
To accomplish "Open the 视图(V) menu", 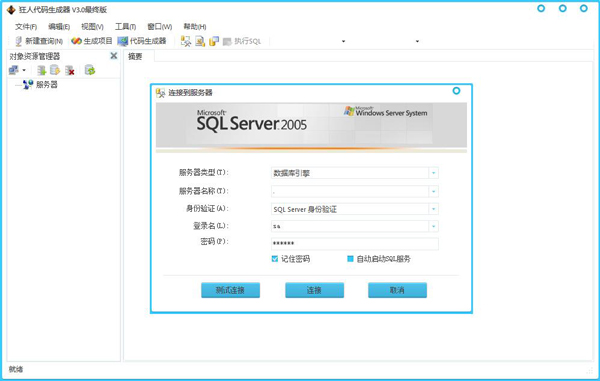I will (x=92, y=26).
